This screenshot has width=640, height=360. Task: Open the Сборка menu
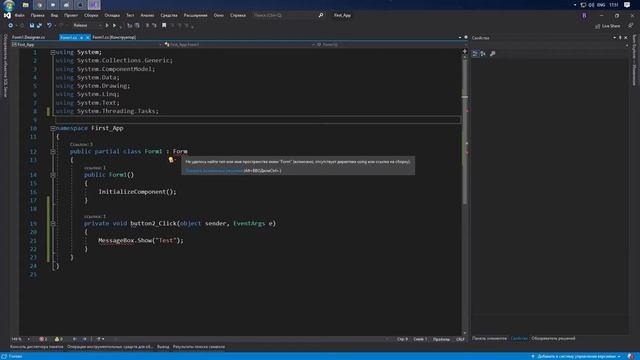tap(91, 15)
